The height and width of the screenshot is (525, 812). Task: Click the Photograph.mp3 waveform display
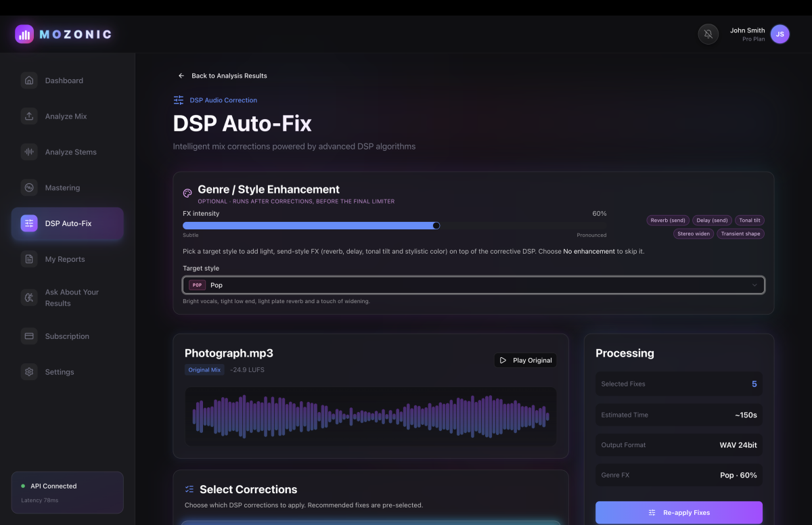[x=371, y=416]
